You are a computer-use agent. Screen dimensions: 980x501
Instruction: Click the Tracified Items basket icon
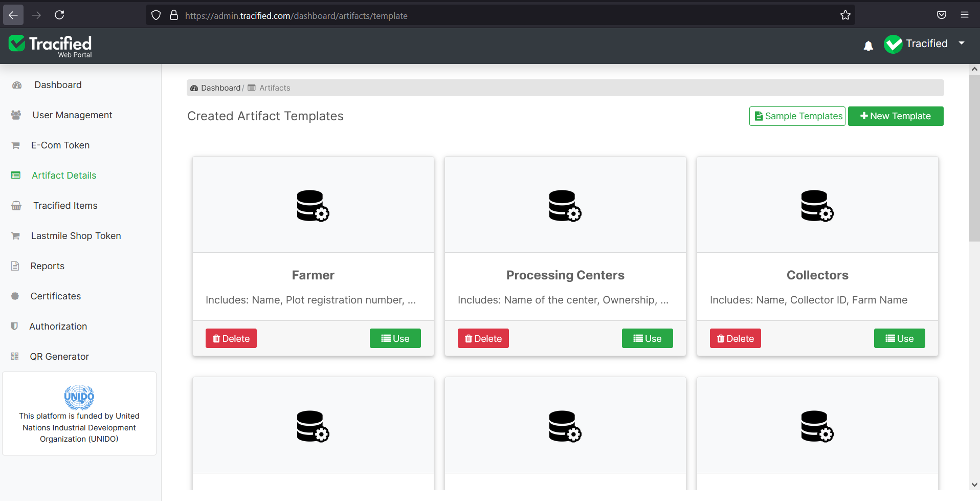(x=16, y=206)
